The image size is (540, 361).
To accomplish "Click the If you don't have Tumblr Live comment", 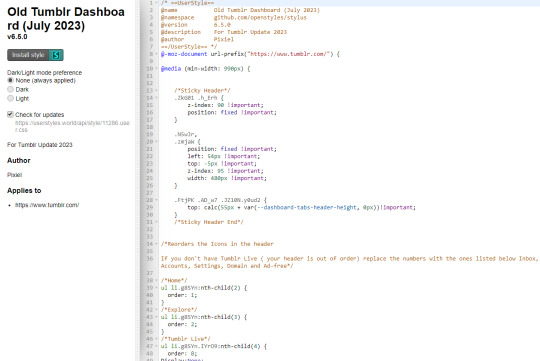I will [x=349, y=262].
